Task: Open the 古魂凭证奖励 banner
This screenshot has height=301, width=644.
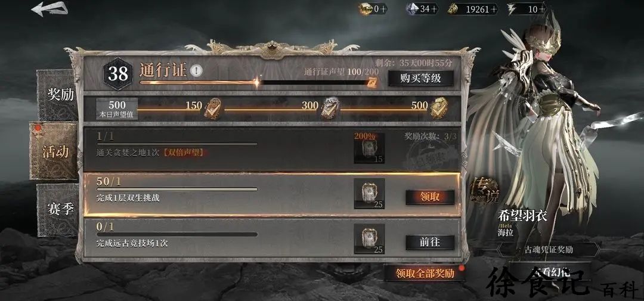Action: (549, 249)
